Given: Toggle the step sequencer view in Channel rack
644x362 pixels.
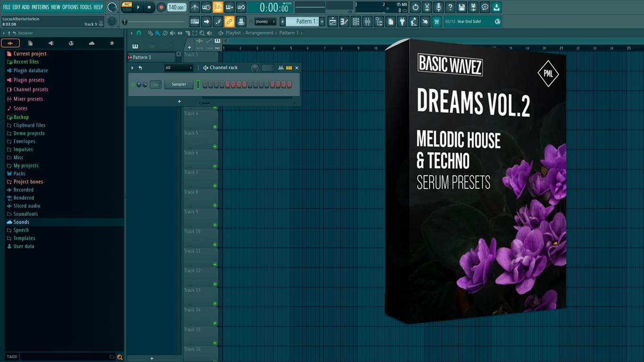Looking at the screenshot, I should coord(289,68).
